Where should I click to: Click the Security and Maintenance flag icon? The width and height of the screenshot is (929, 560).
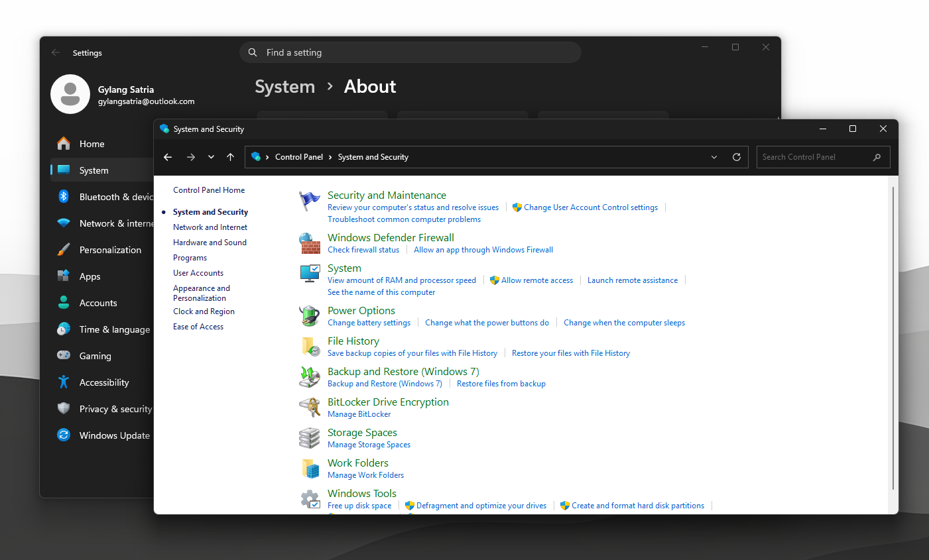[x=310, y=200]
